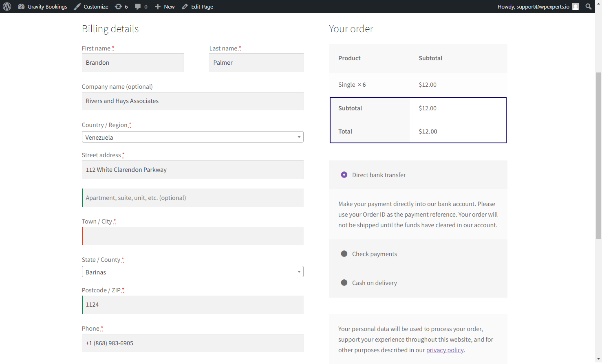Click the Product column header
This screenshot has width=602, height=364.
tap(349, 58)
